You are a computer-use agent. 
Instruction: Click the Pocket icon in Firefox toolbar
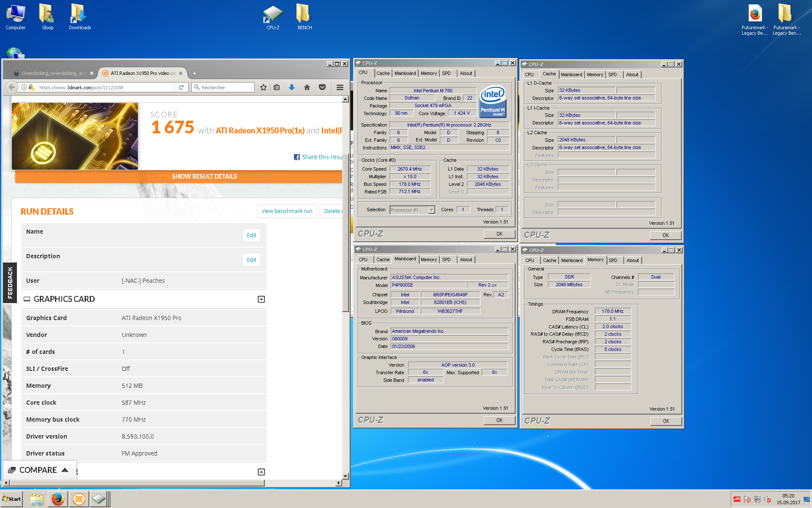[322, 87]
